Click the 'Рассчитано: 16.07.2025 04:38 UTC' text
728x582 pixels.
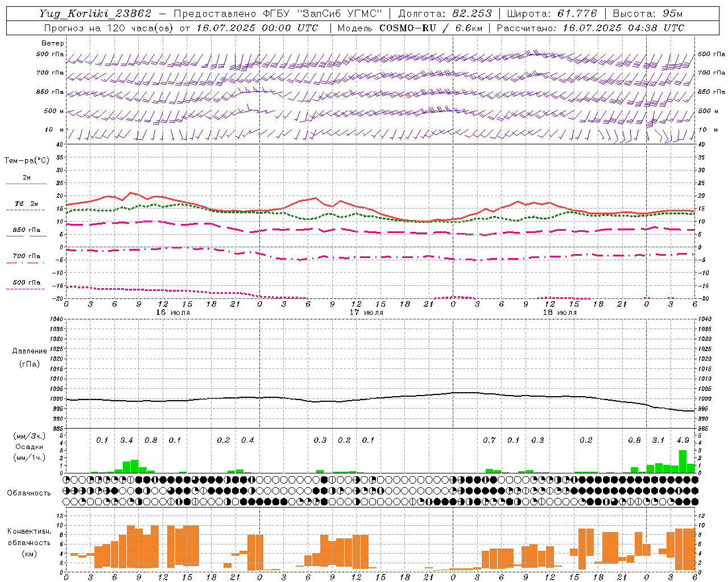click(x=590, y=28)
